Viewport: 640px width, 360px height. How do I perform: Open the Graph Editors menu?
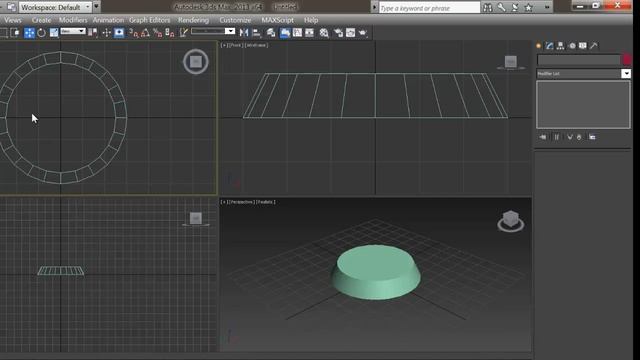[149, 20]
